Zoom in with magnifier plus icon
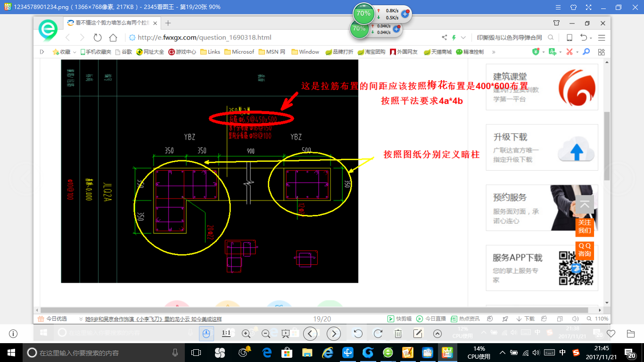644x362 pixels. point(246,334)
